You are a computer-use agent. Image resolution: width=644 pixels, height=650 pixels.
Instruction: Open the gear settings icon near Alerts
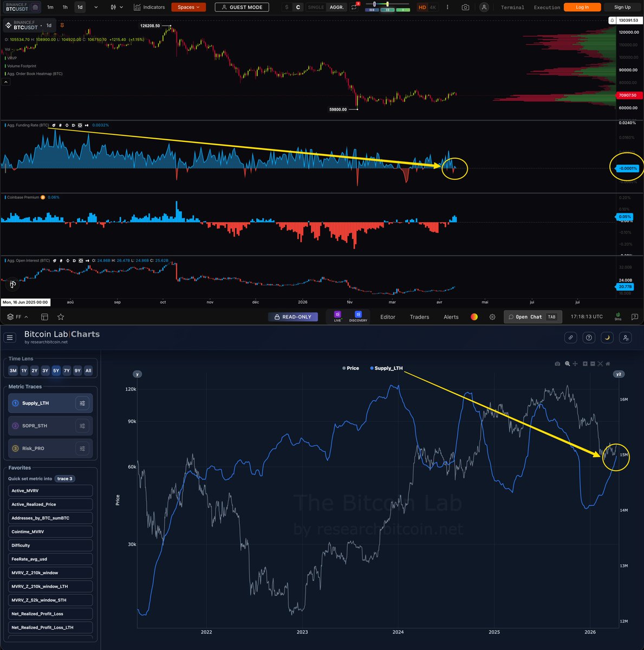(x=492, y=317)
